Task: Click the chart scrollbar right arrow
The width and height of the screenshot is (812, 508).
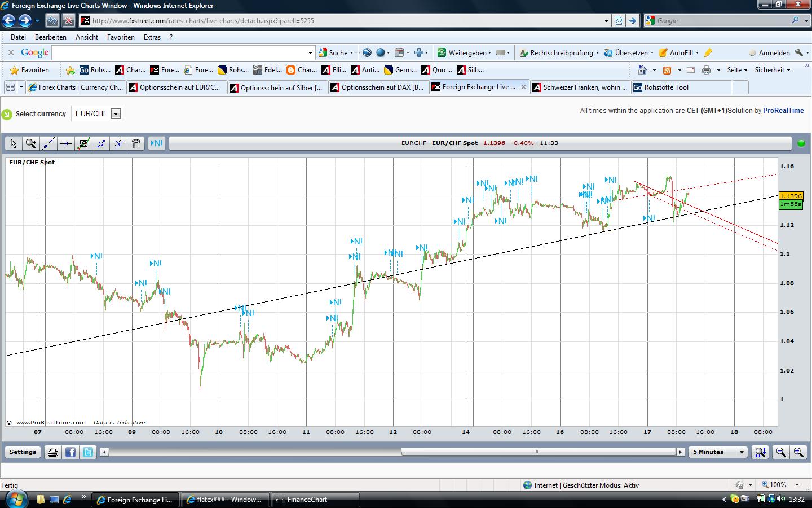Action: click(681, 452)
